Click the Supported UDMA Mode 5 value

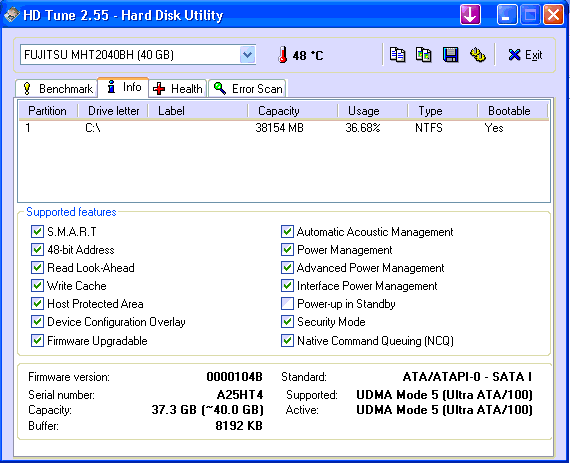(444, 395)
